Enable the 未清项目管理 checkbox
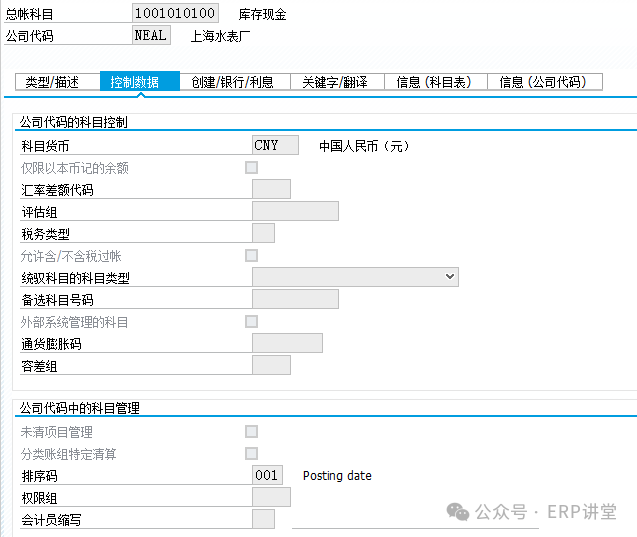The image size is (637, 537). coord(251,432)
